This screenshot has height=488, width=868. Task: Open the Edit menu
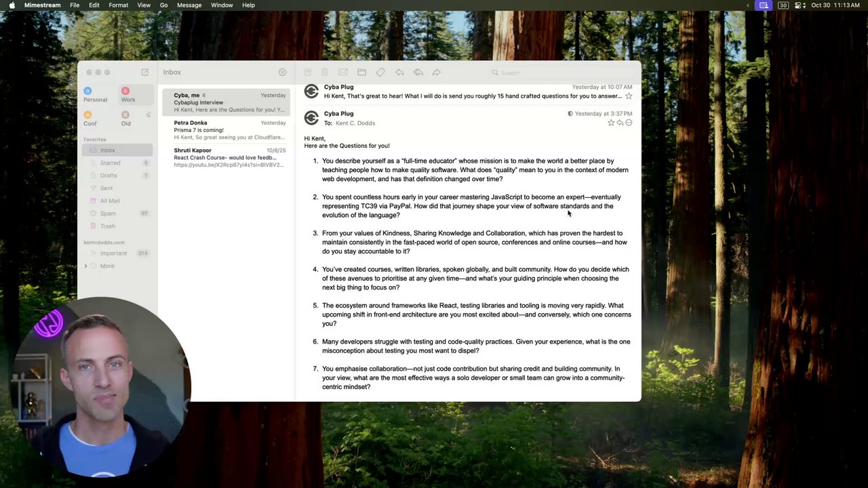94,5
